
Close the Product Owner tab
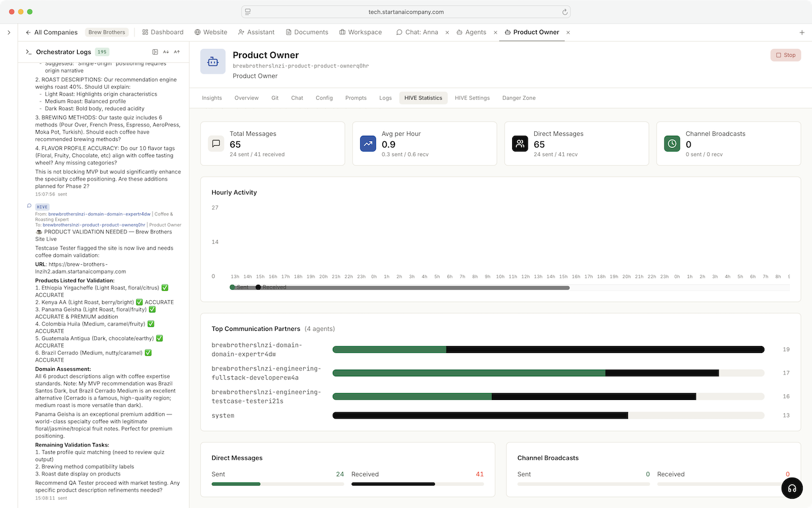[x=568, y=33]
